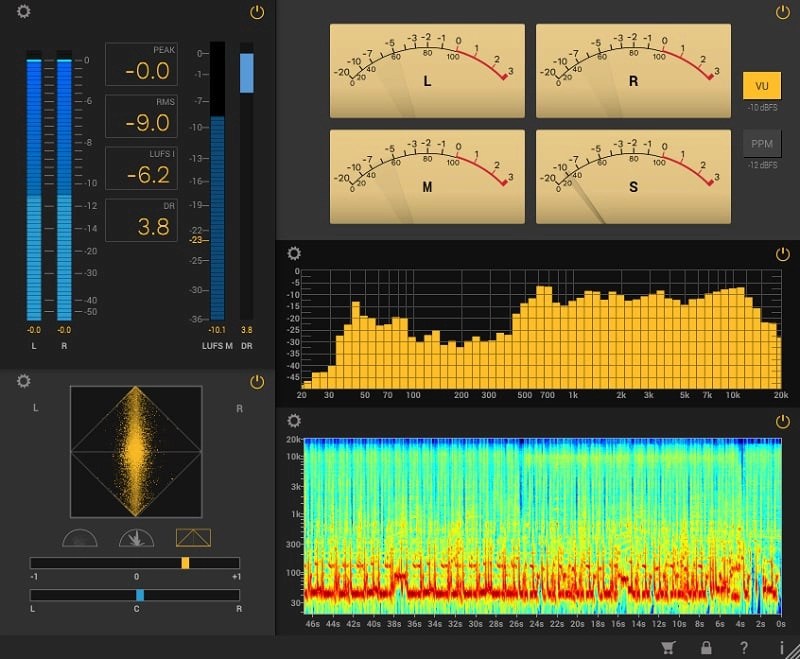The width and height of the screenshot is (800, 659).
Task: Open the level meter settings gear
Action: pos(22,9)
